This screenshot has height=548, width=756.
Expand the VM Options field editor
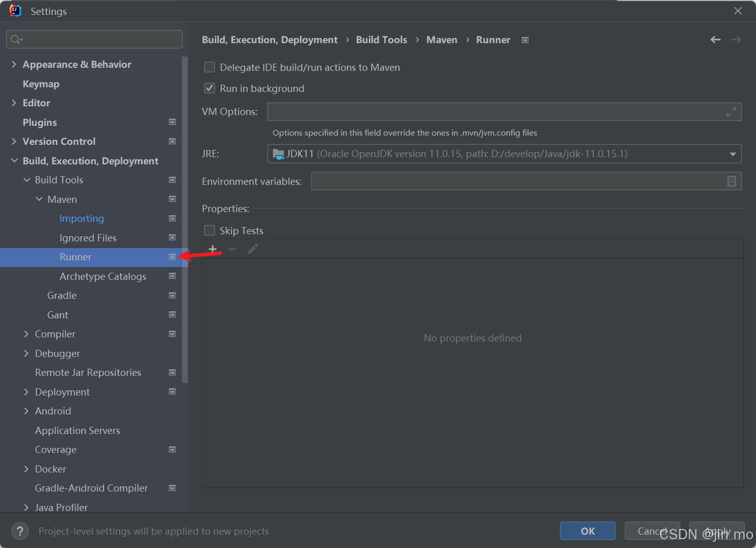coord(731,112)
